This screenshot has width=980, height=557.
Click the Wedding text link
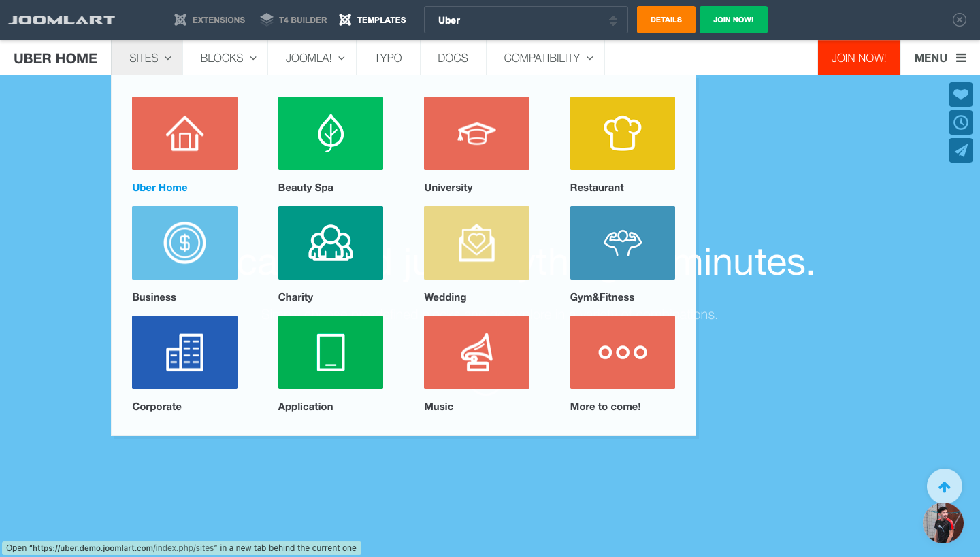click(x=445, y=297)
